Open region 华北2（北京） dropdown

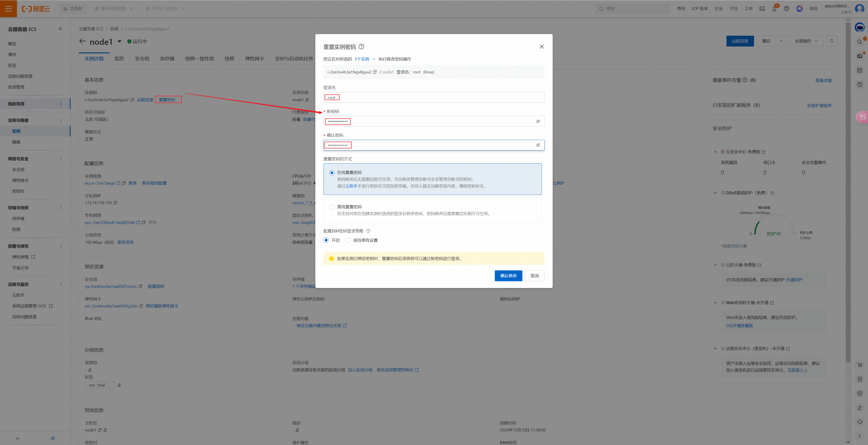coord(165,9)
